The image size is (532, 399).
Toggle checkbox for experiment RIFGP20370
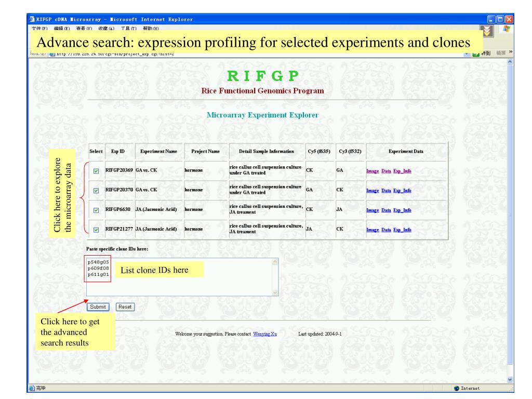(96, 191)
